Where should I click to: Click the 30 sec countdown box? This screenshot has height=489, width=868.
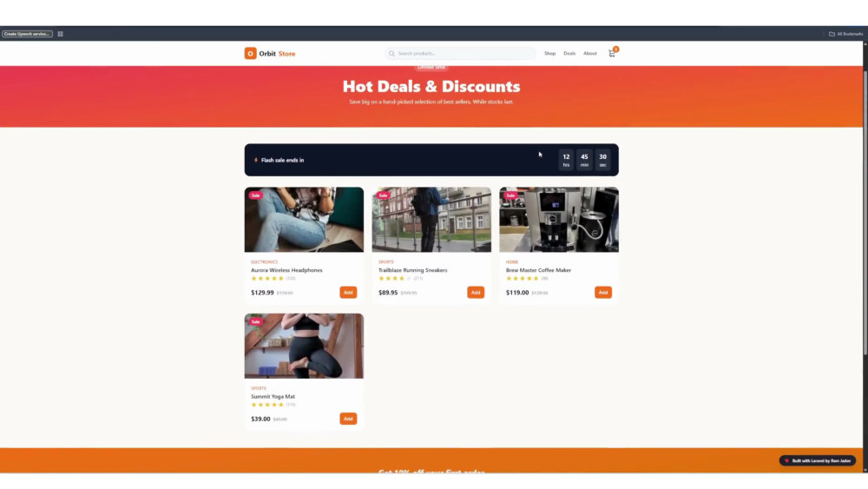tap(603, 160)
